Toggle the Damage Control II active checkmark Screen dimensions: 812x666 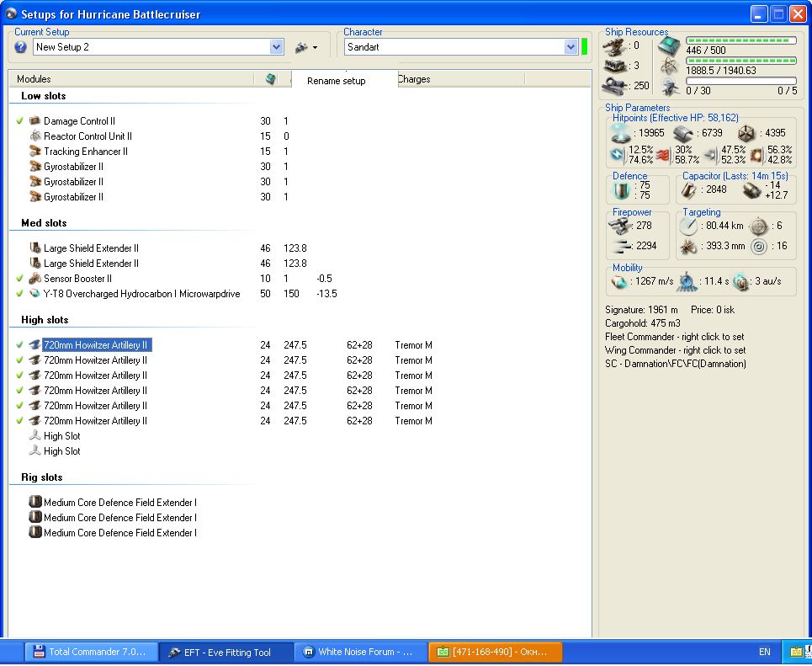19,120
